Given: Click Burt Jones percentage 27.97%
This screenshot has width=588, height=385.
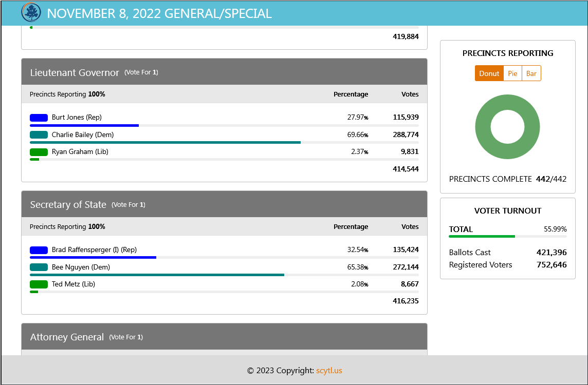Looking at the screenshot, I should (358, 117).
